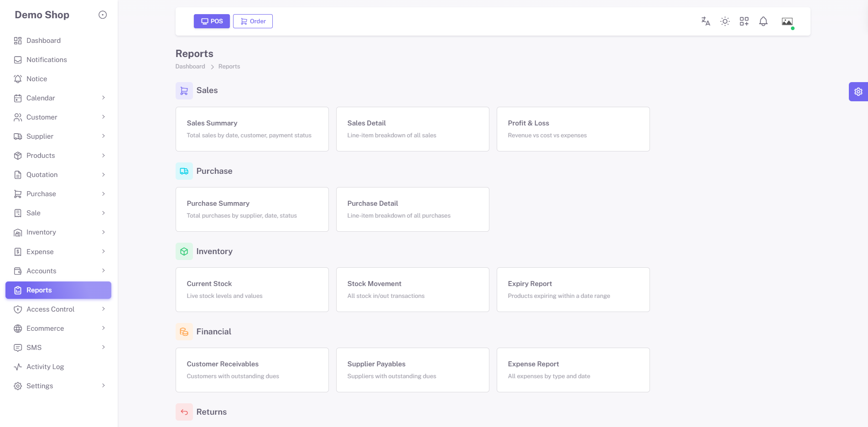
Task: Click the Financial section coins icon
Action: 184,332
